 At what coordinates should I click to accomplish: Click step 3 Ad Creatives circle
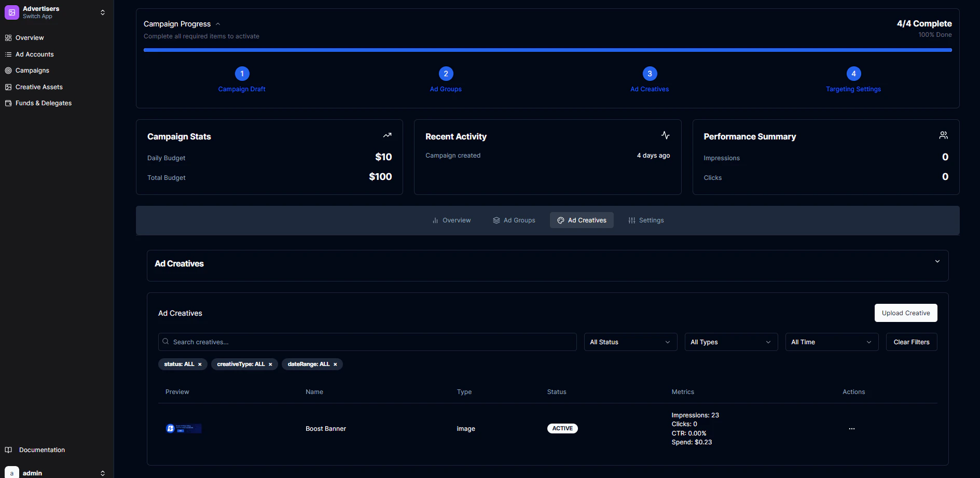coord(650,74)
